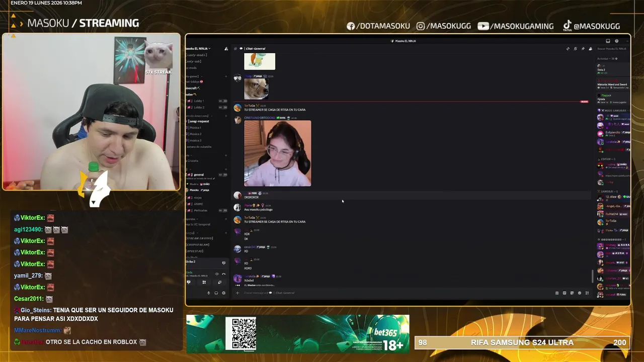Click cesar24 username in chat
Viewport: 644px width, 362px height.
coord(250,247)
